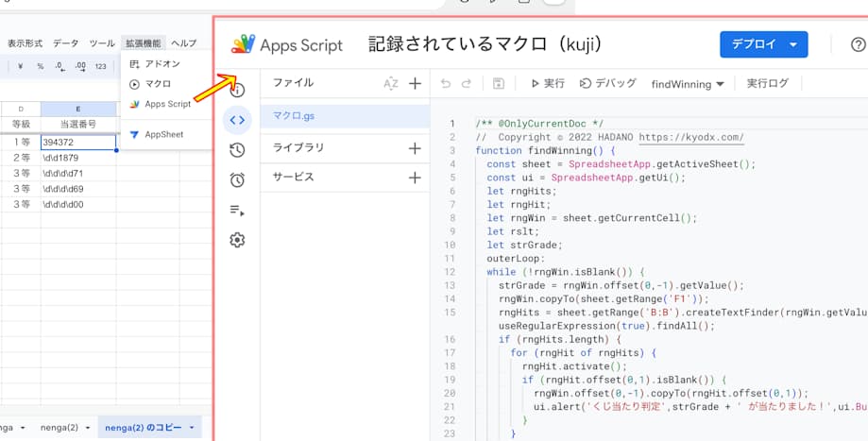Click the Redo arrow in editor toolbar

coord(466,83)
